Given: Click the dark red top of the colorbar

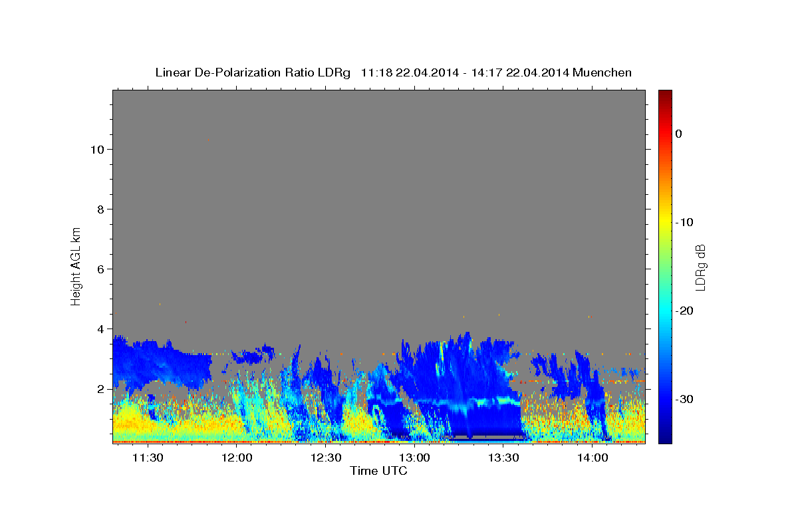Looking at the screenshot, I should (665, 95).
